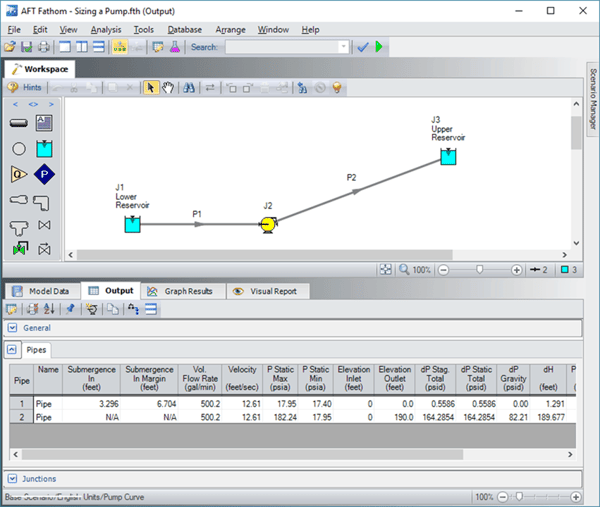Click the J2 pump junction on workspace
This screenshot has width=600, height=507.
coord(268,225)
